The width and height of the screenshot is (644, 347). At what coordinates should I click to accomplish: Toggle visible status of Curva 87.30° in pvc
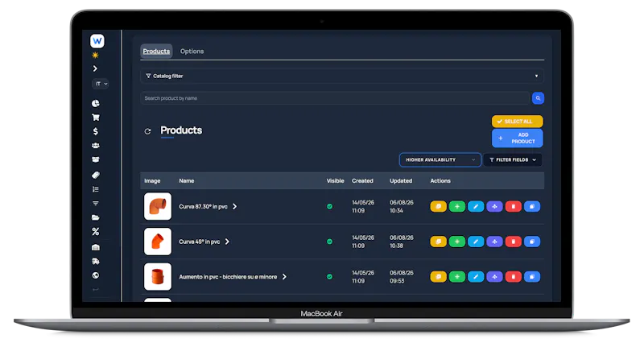[329, 207]
